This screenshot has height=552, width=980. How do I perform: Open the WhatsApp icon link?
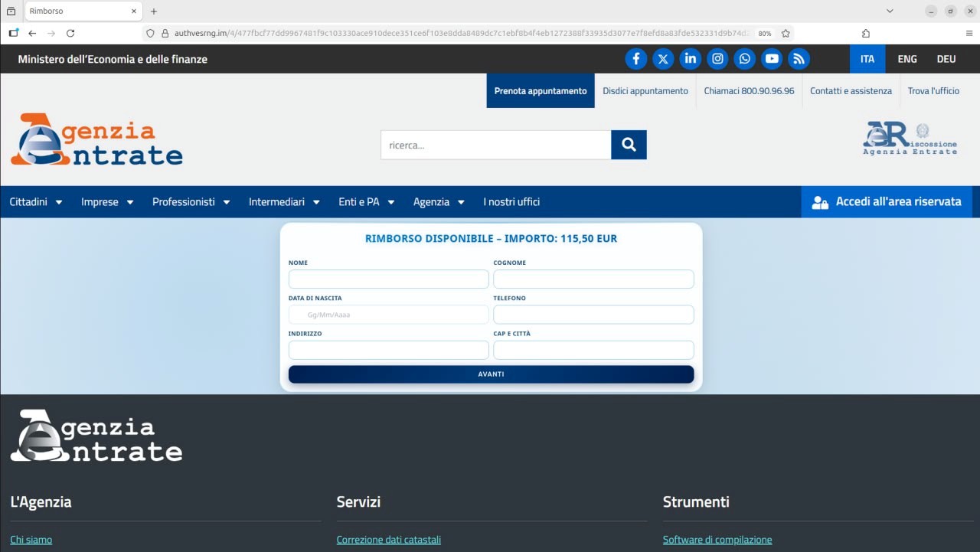pyautogui.click(x=744, y=59)
